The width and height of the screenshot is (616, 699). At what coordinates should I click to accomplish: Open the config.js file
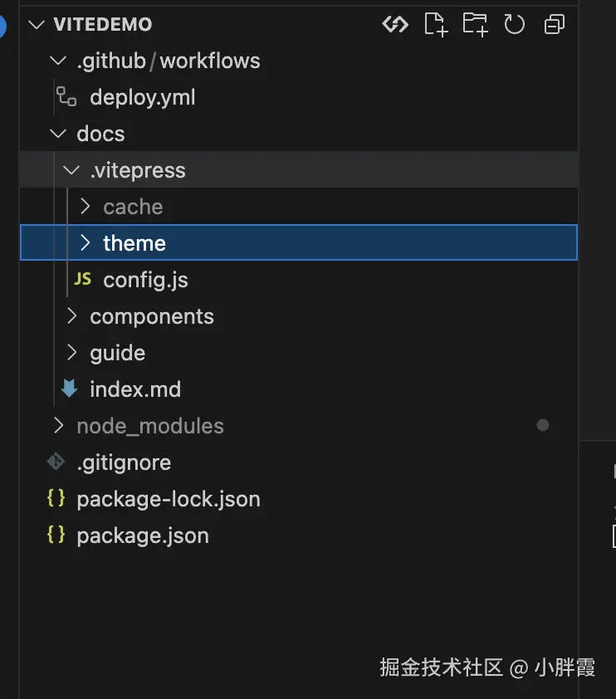pyautogui.click(x=145, y=280)
